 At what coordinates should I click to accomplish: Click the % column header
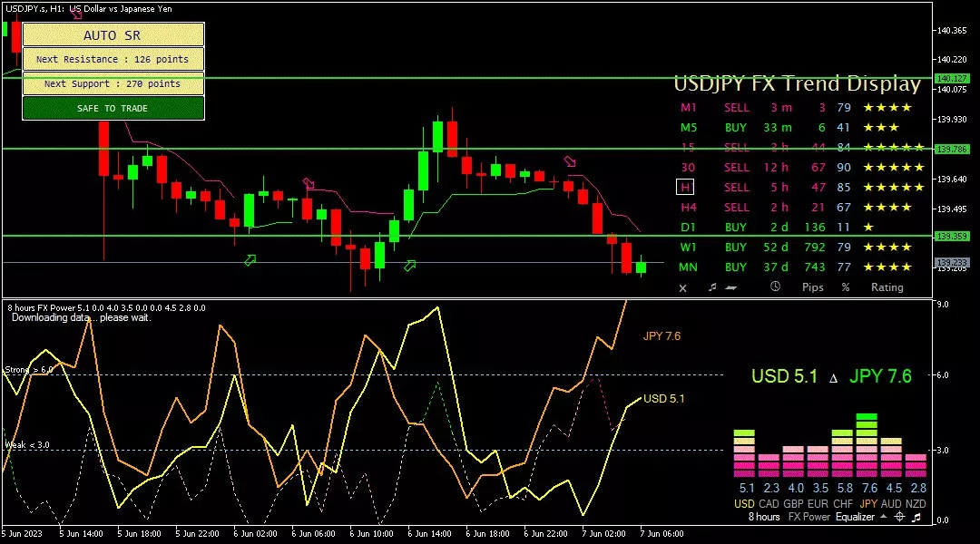pyautogui.click(x=846, y=287)
